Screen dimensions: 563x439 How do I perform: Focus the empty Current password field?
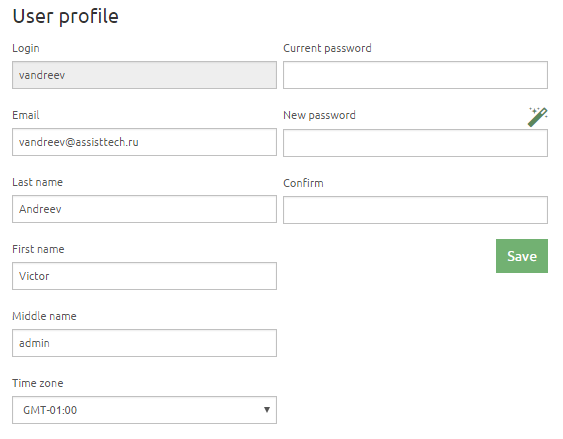(x=415, y=75)
